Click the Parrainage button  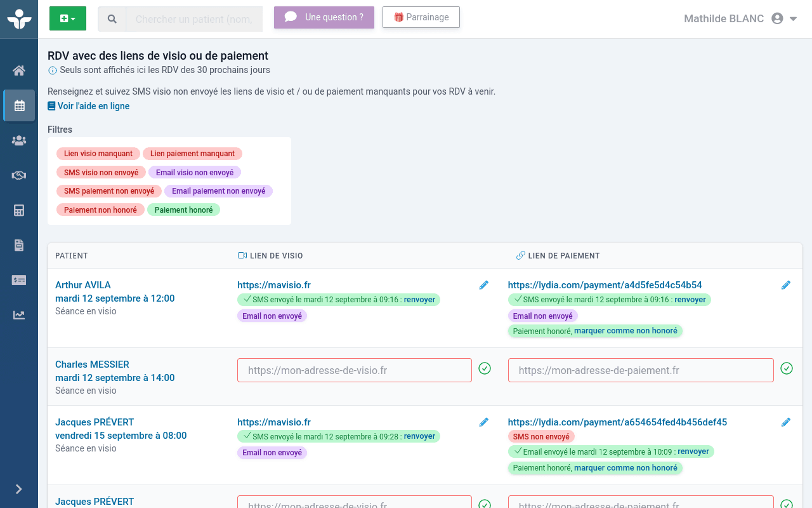tap(421, 17)
